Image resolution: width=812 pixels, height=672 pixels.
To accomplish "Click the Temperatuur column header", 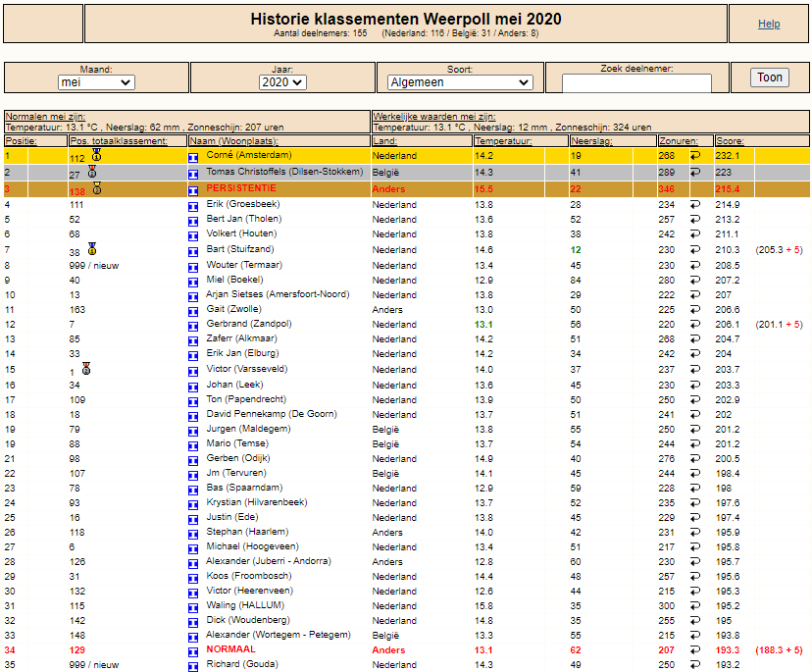I will (503, 141).
